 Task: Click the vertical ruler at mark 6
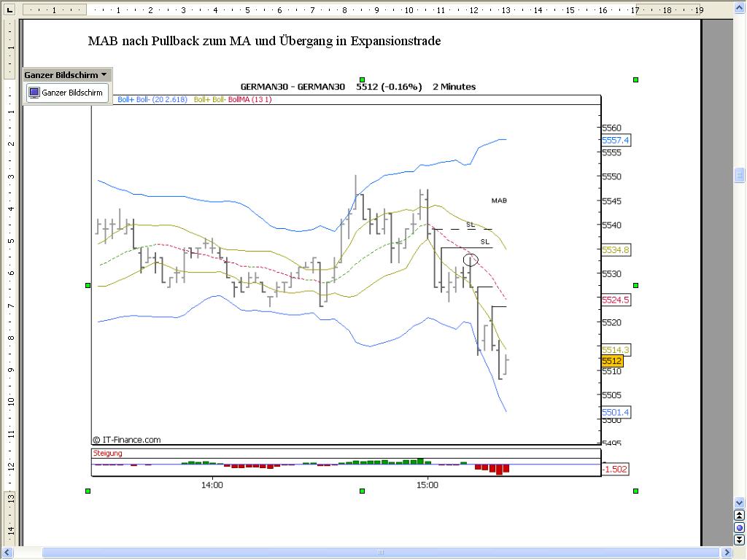click(10, 273)
